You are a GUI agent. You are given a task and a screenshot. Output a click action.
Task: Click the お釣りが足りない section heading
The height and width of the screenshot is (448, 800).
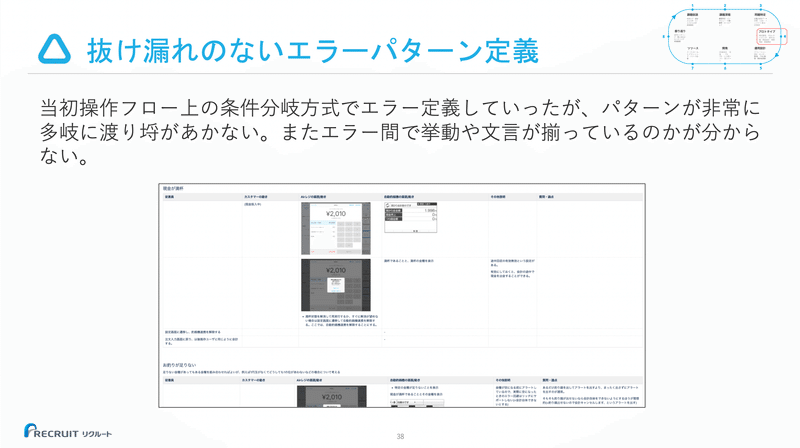tap(179, 365)
